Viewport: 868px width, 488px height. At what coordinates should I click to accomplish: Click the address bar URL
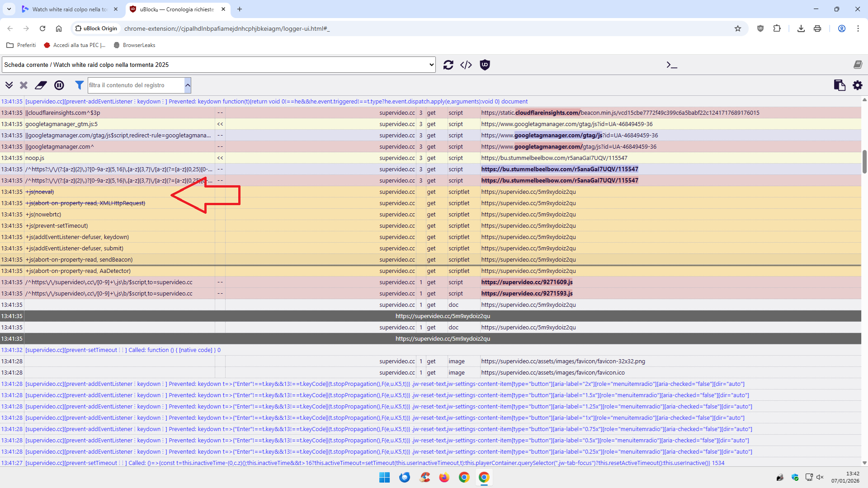pyautogui.click(x=227, y=28)
